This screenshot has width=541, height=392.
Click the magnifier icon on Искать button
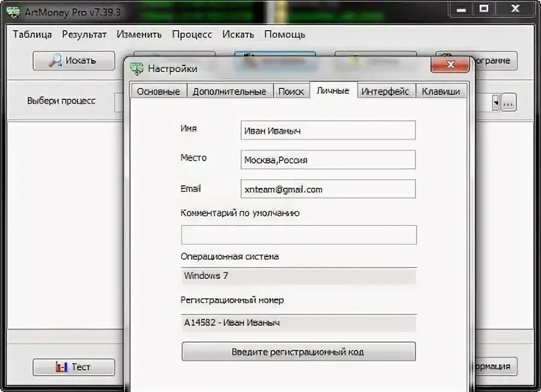[x=55, y=60]
